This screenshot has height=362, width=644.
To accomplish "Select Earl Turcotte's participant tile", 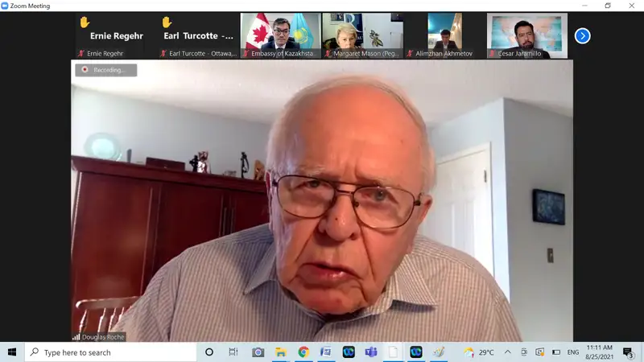I will [198, 35].
